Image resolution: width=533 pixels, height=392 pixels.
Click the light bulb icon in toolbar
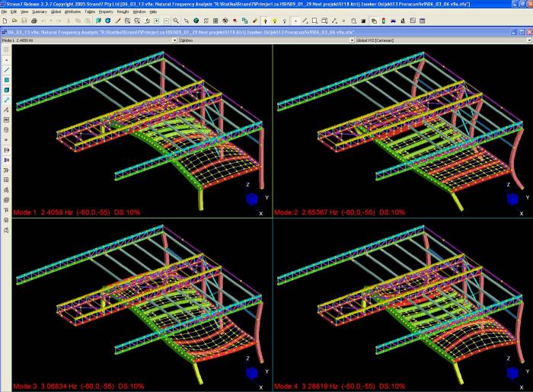tap(275, 21)
